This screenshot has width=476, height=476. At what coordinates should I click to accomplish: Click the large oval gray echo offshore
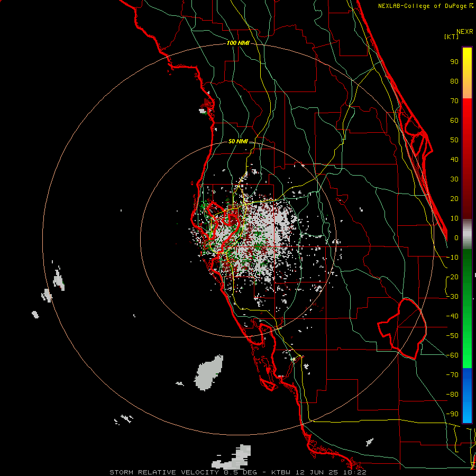click(x=209, y=373)
